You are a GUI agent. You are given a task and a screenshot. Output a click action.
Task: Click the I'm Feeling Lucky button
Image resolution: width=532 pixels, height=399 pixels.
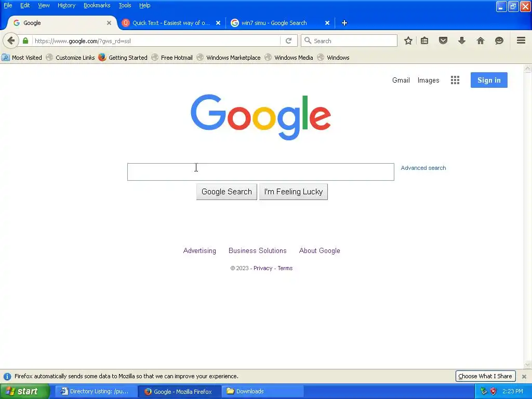click(294, 192)
